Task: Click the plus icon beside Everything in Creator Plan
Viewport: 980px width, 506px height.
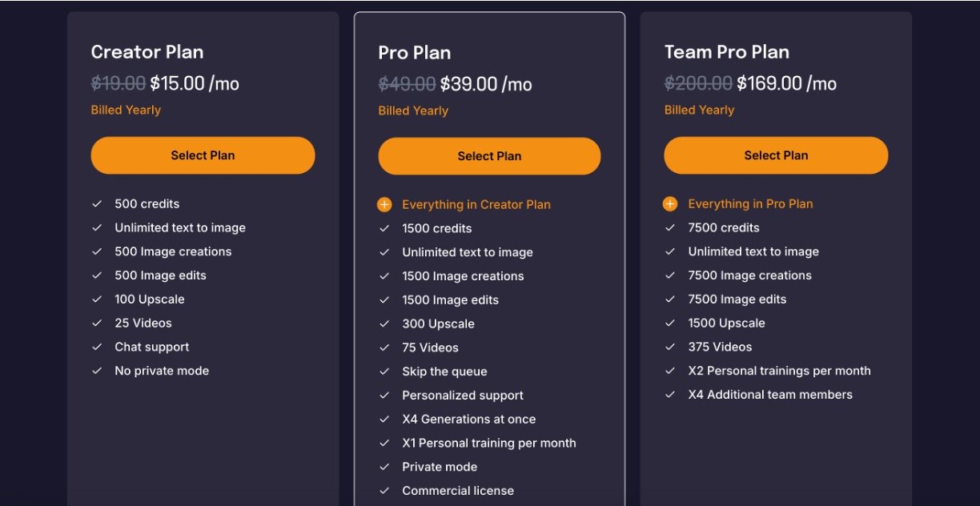Action: point(384,205)
